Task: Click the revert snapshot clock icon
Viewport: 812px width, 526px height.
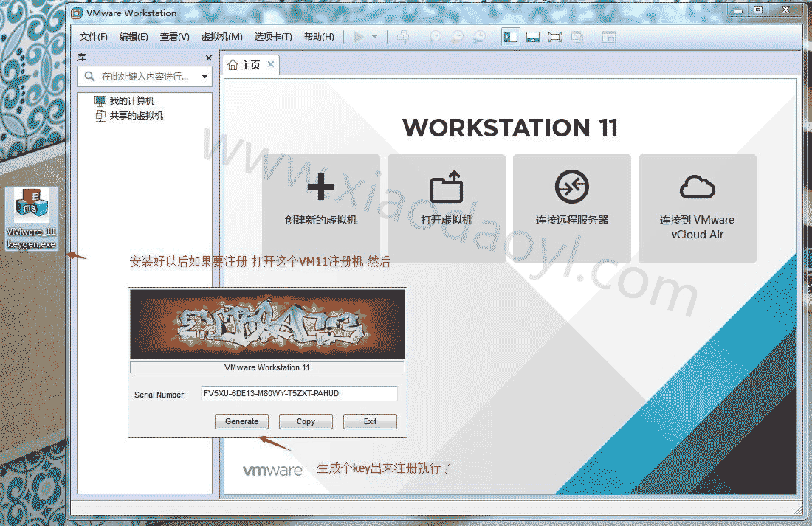Action: tap(457, 37)
